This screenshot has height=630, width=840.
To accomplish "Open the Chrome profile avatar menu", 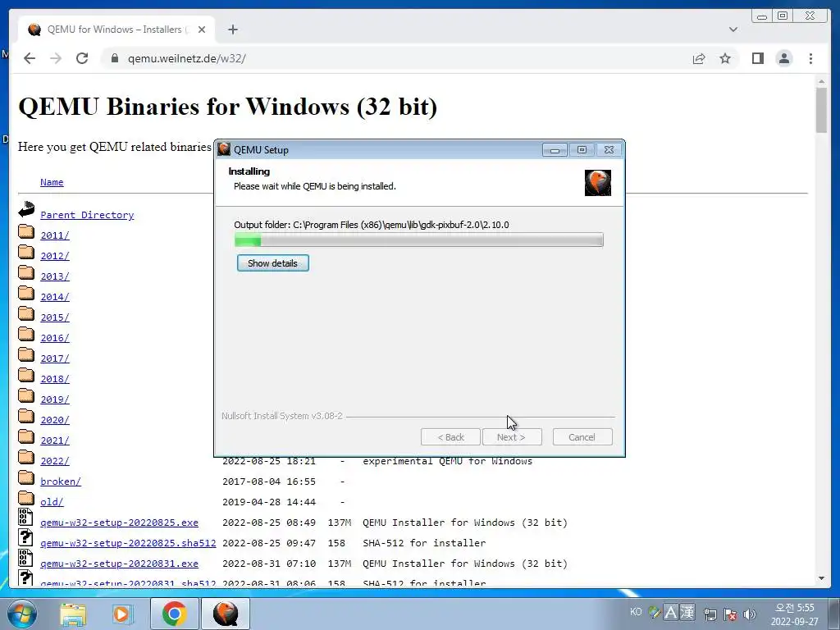I will (783, 58).
